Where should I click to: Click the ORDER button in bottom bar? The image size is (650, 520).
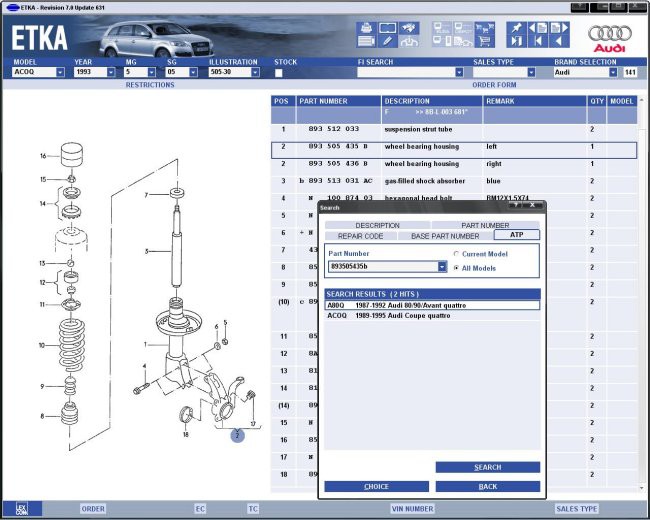93,509
